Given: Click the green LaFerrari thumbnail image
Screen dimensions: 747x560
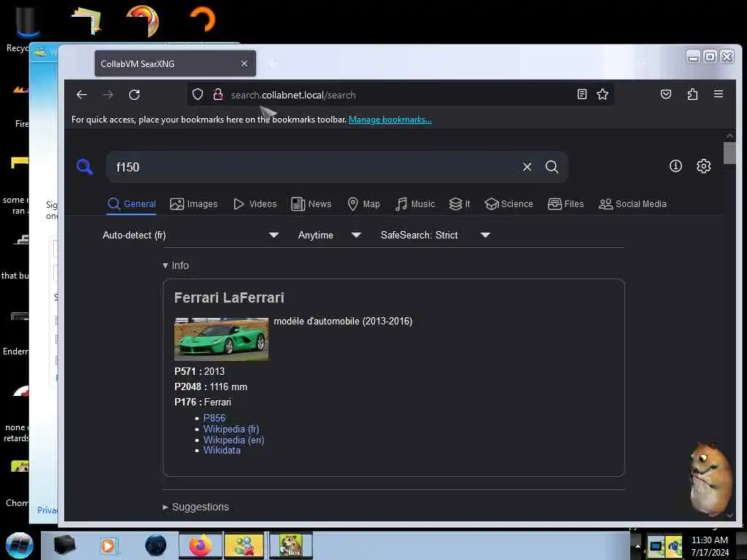Looking at the screenshot, I should click(222, 339).
